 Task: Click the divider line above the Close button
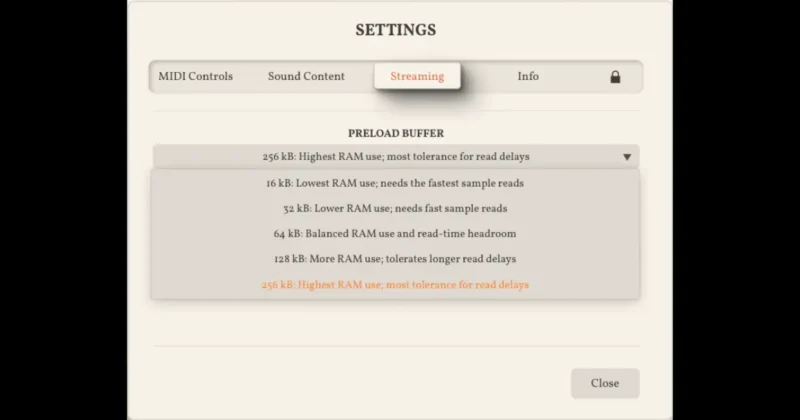396,347
